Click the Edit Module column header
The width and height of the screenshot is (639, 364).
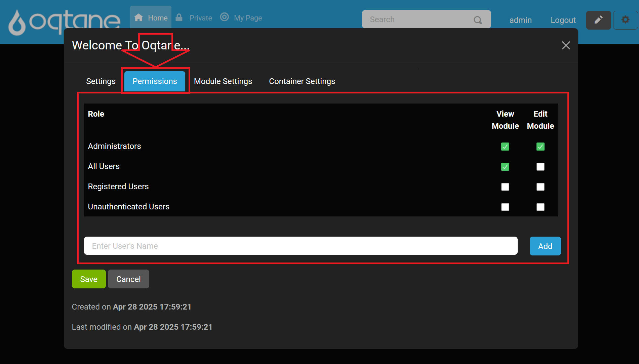[541, 120]
